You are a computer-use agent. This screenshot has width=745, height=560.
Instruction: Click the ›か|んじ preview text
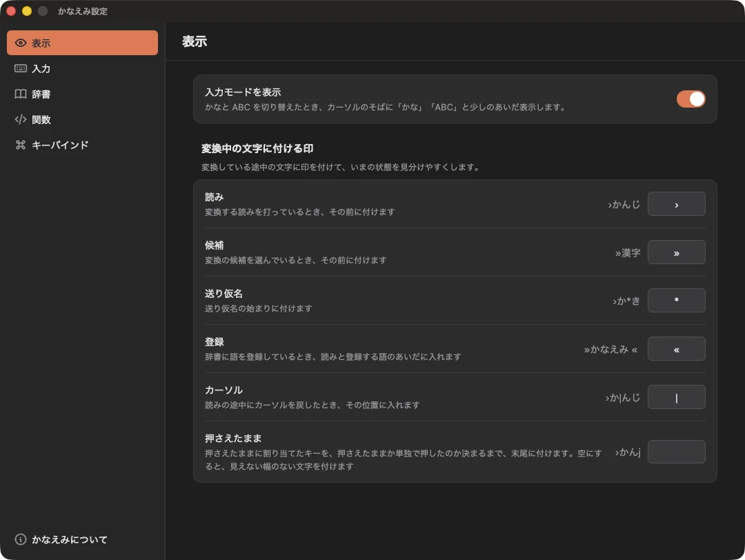tap(622, 397)
